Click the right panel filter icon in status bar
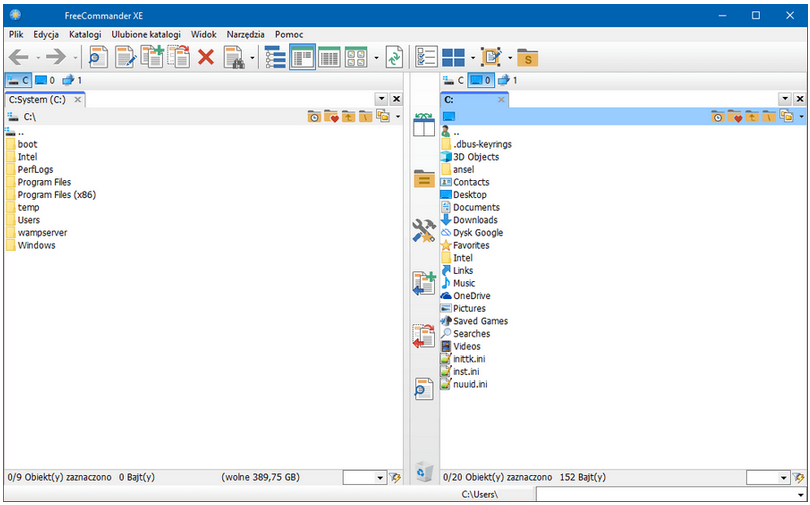This screenshot has width=810, height=505. (799, 478)
